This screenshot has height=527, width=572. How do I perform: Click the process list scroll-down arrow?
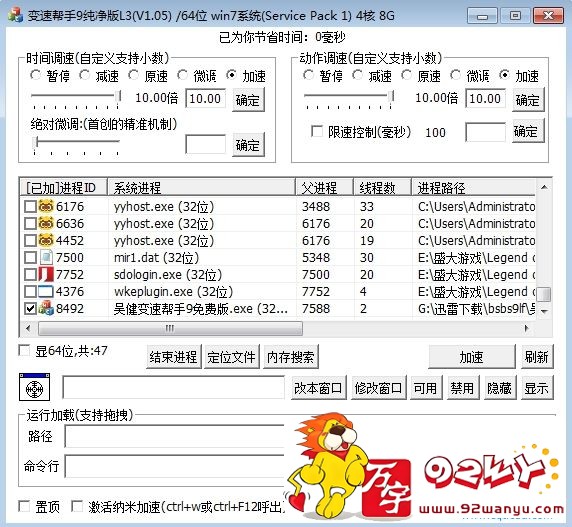pyautogui.click(x=544, y=312)
